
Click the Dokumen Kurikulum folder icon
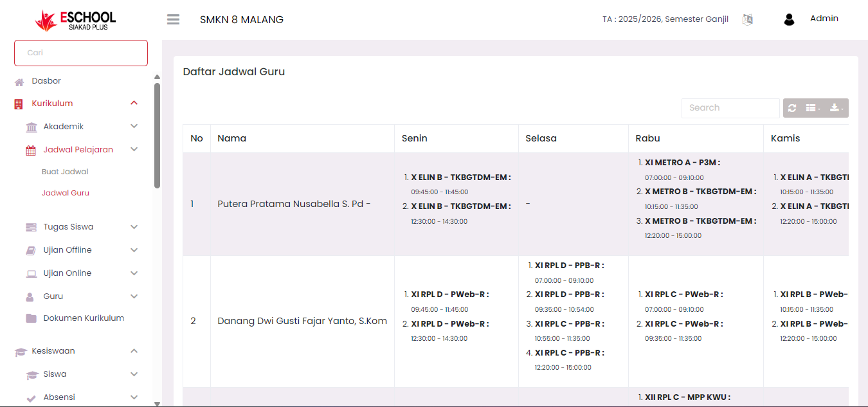31,318
